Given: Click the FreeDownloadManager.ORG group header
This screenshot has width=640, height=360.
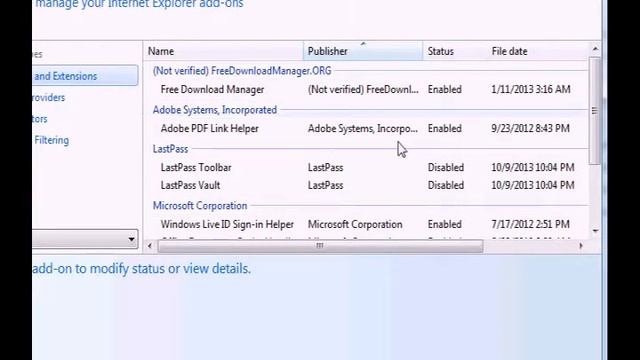Looking at the screenshot, I should [242, 71].
